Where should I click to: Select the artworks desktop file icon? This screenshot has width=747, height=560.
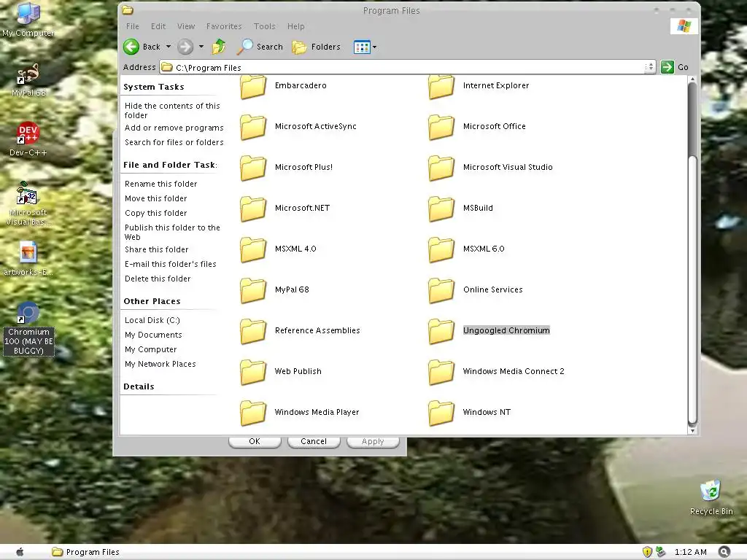tap(28, 252)
